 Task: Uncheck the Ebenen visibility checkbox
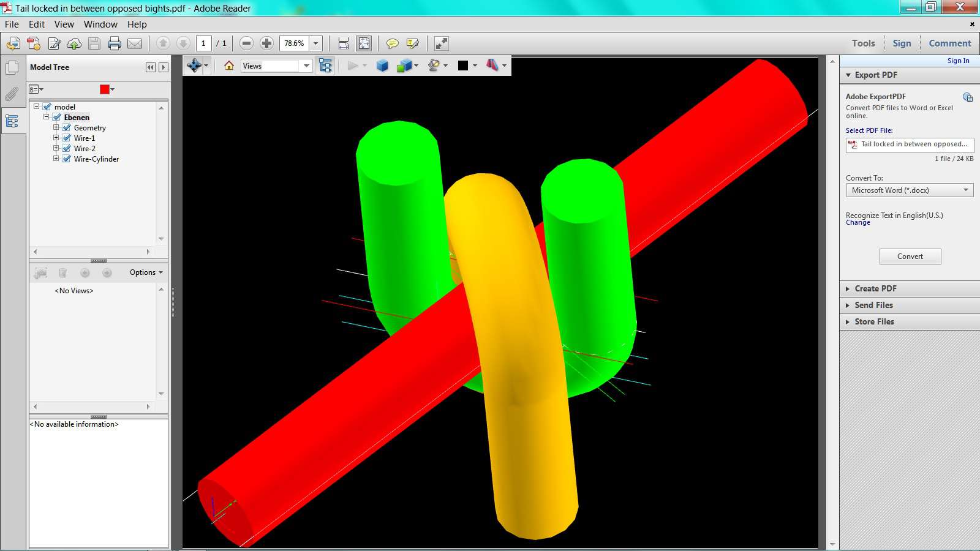coord(56,117)
